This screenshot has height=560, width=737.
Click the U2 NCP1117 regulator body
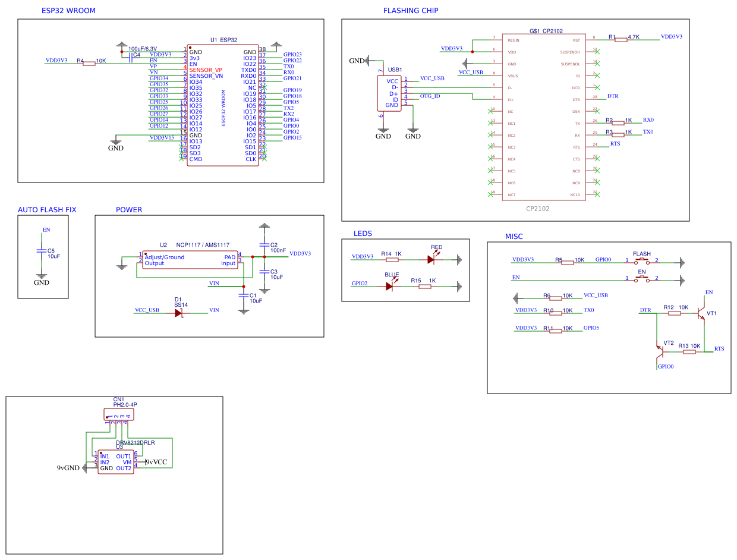[x=190, y=260]
